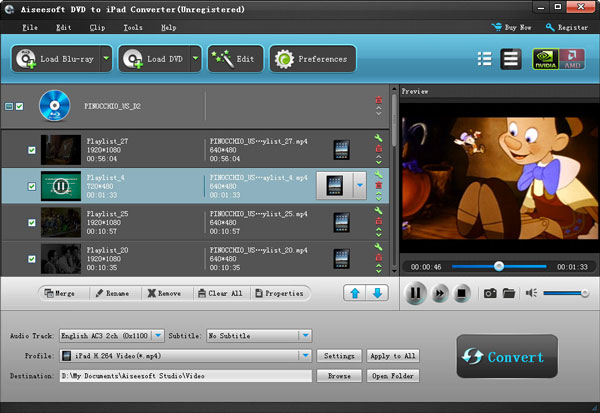Stop the preview playback

click(462, 293)
